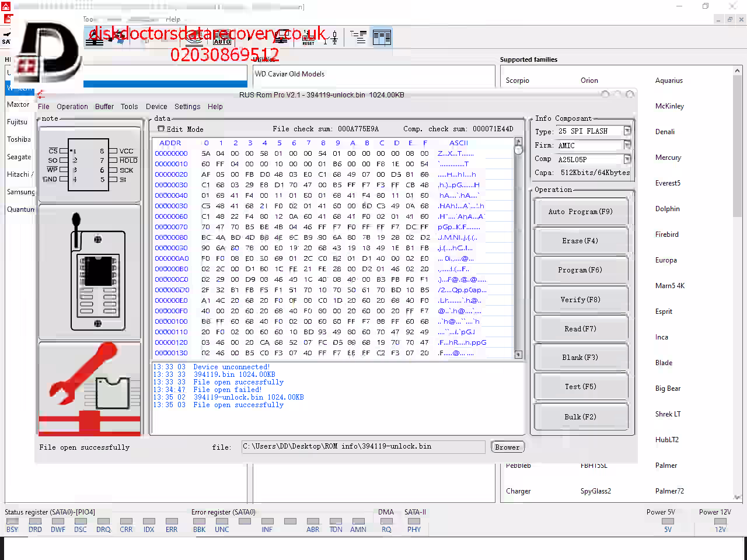Select Fujitsu in the vendor list
This screenshot has height=560, width=747.
pos(17,122)
